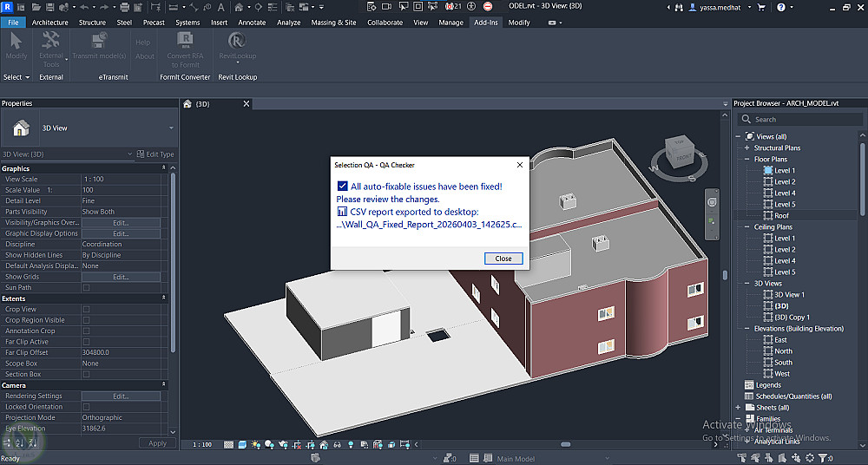The height and width of the screenshot is (465, 868).
Task: Click the Convert RFA to FormIt icon
Action: tap(185, 42)
